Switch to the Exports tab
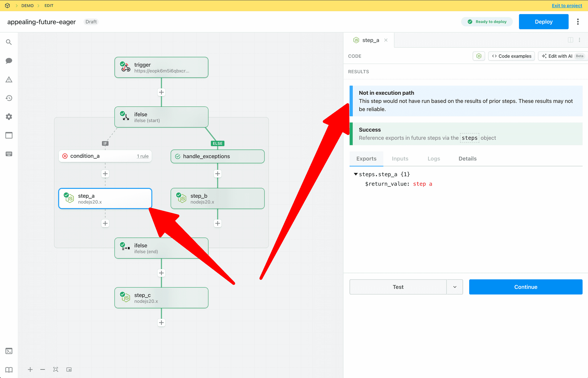The width and height of the screenshot is (588, 378). pos(366,159)
